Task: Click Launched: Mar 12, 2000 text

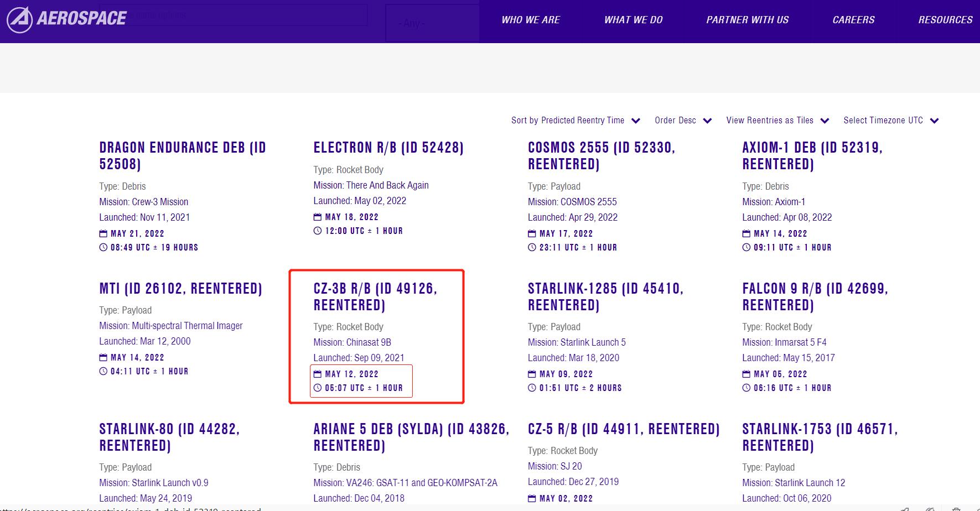Action: (145, 341)
